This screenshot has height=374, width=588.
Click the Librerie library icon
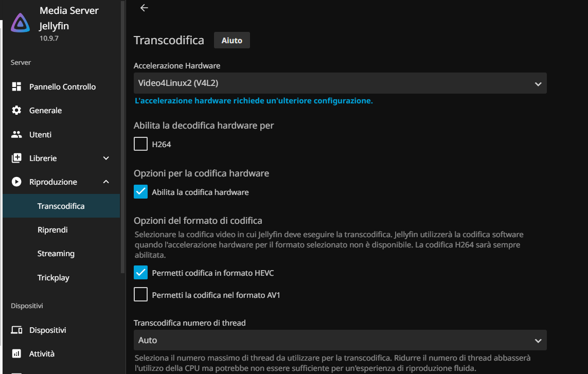point(16,158)
